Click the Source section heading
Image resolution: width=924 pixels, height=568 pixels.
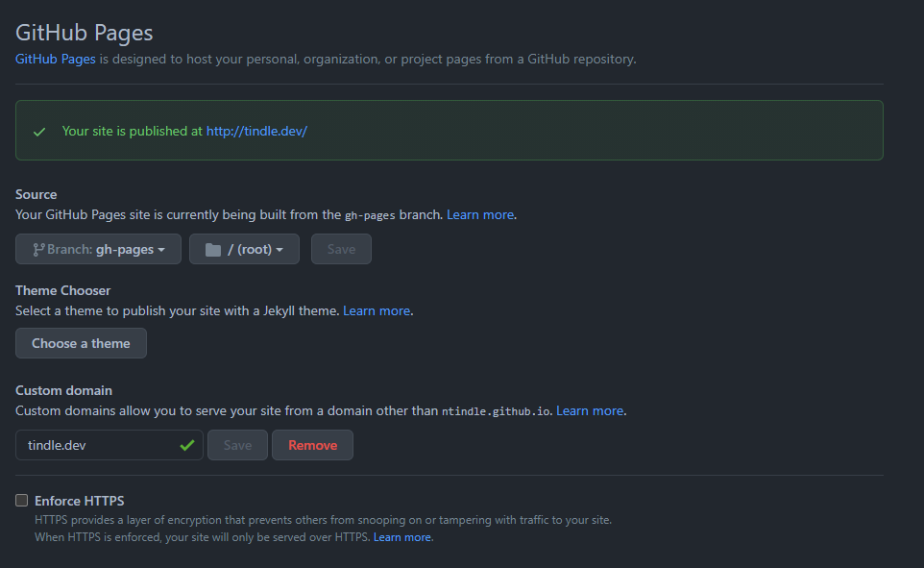tap(36, 194)
